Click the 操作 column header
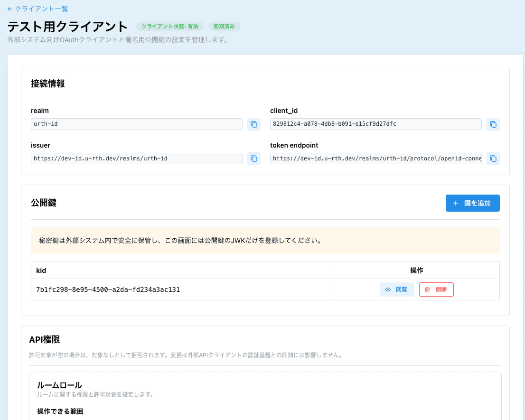 pos(416,271)
